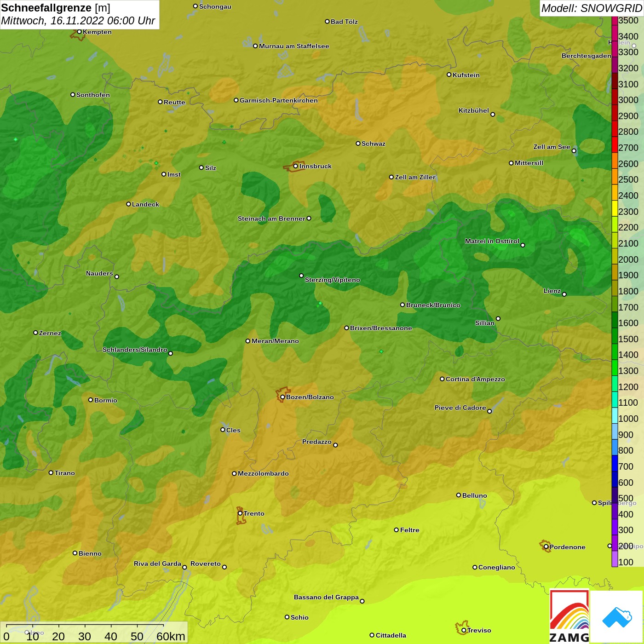Click the Schneefallgrenze [m] title
The width and height of the screenshot is (644, 644).
pyautogui.click(x=56, y=8)
